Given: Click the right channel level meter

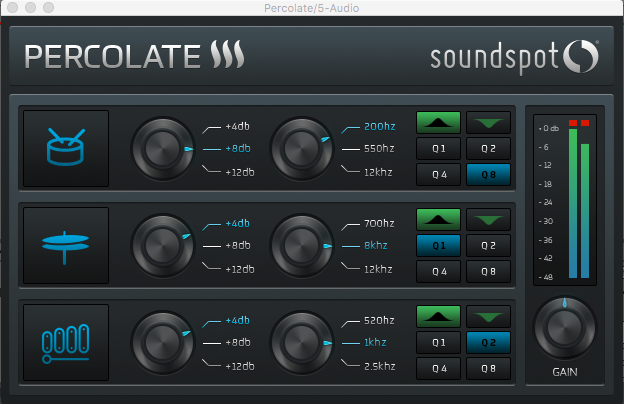Looking at the screenshot, I should [x=585, y=211].
